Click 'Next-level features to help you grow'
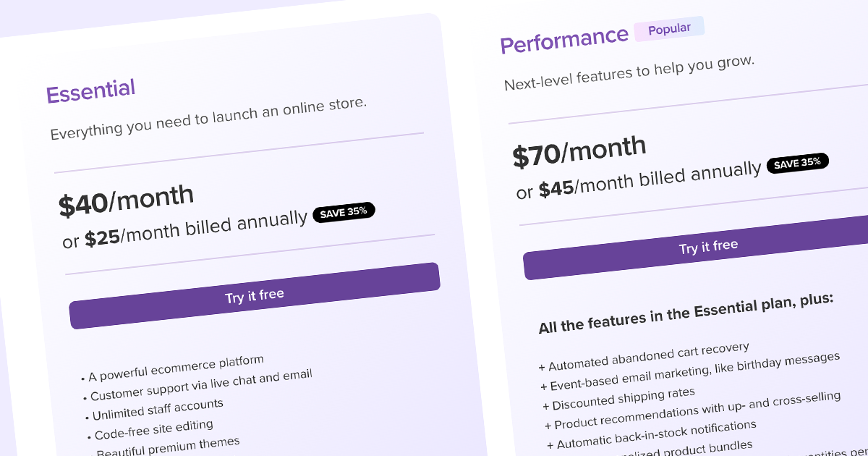Screen dimensions: 868x456 tap(629, 73)
